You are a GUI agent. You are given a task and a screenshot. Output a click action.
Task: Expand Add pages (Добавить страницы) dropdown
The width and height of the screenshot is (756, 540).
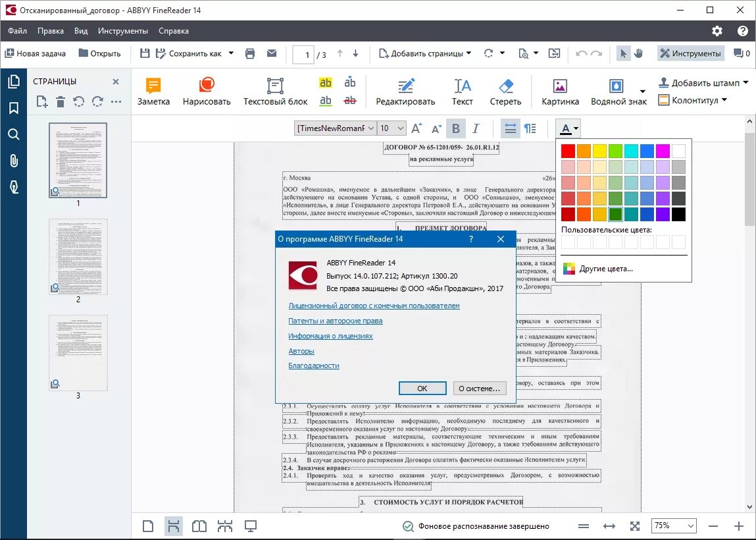coord(468,53)
